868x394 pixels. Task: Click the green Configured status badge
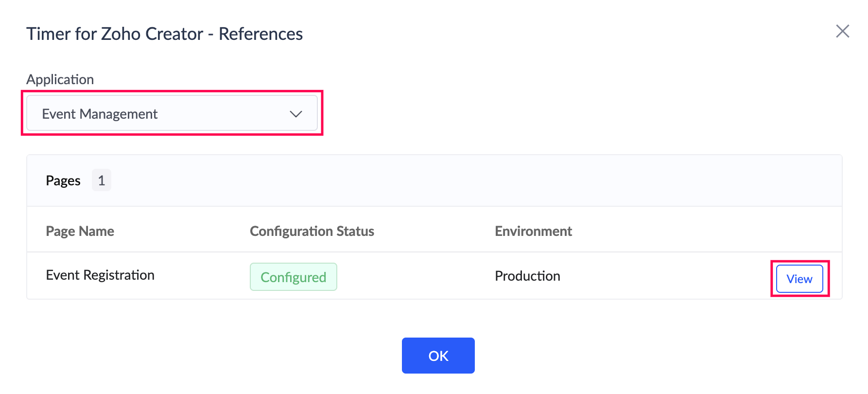[x=293, y=277]
